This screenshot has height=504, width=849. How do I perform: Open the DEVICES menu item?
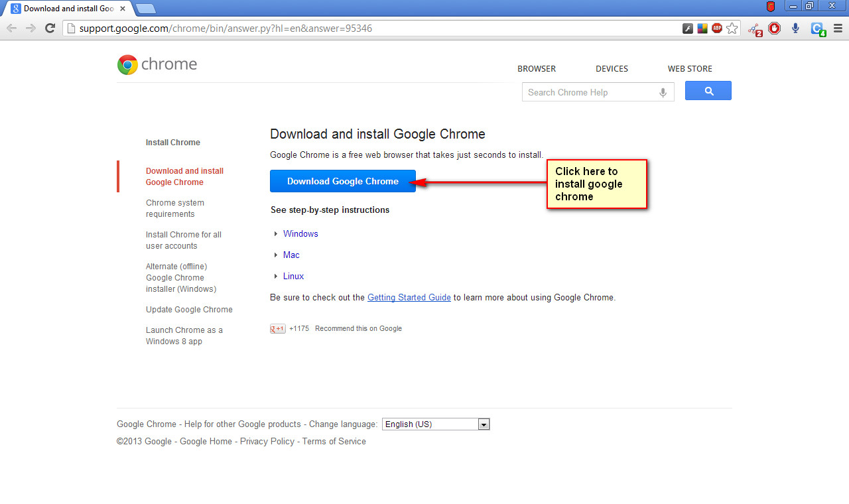[612, 69]
